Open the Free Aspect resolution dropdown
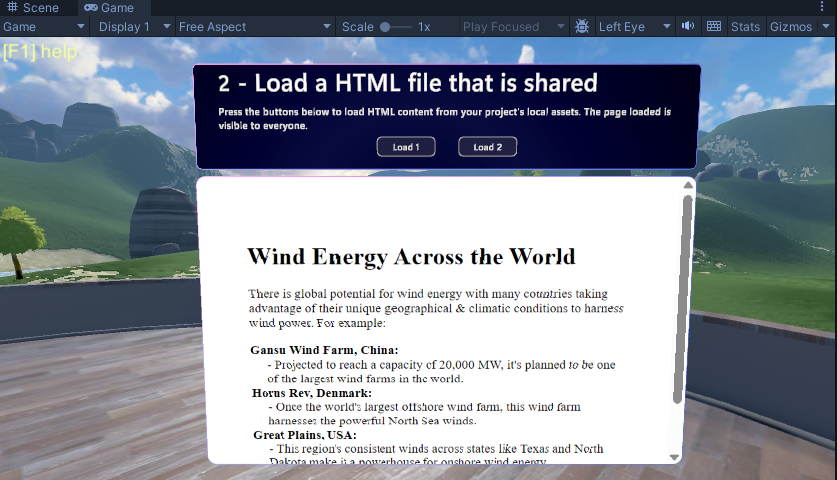Viewport: 837px width, 480px height. click(255, 27)
